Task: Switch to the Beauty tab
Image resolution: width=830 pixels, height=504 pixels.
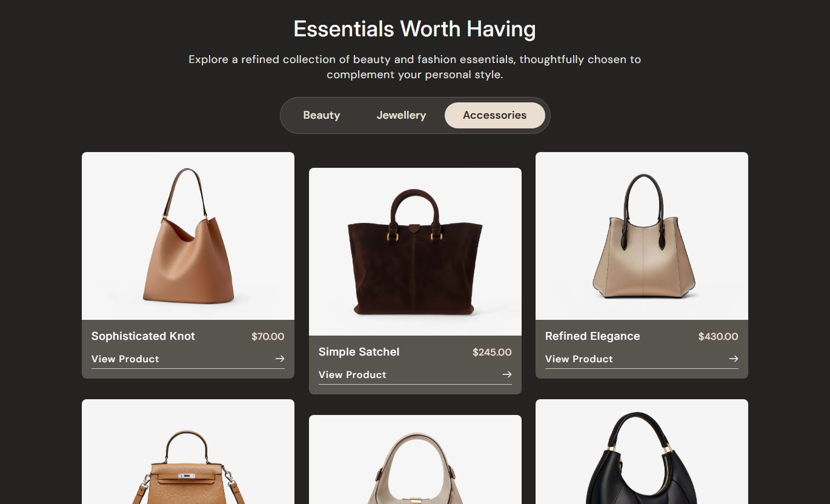Action: coord(322,115)
